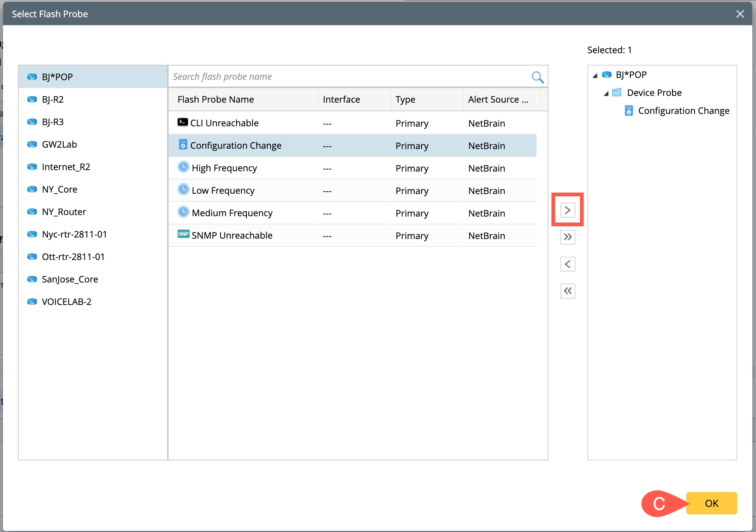
Task: Sort by Flash Probe Name column
Action: (216, 100)
